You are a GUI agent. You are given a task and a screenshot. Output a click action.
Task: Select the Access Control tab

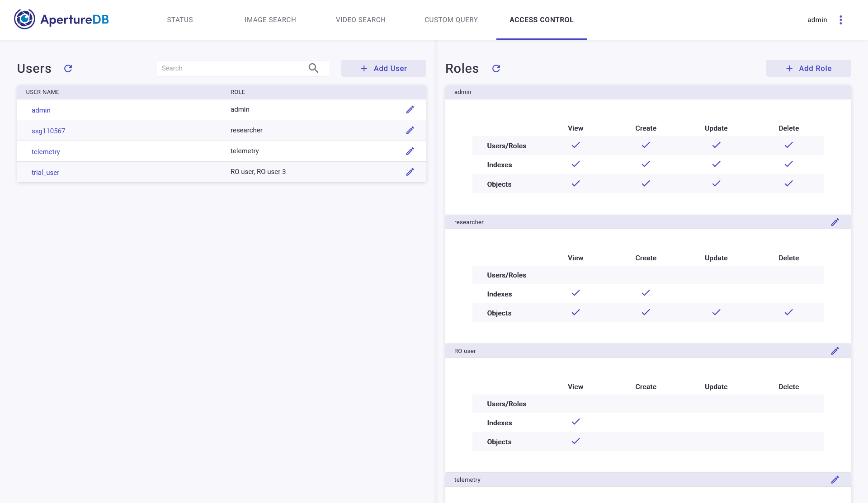pyautogui.click(x=542, y=20)
